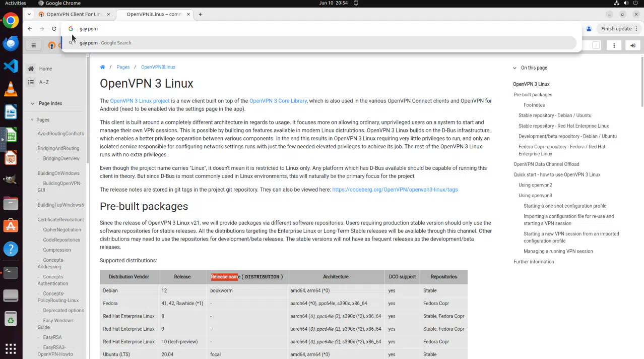Image resolution: width=644 pixels, height=359 pixels.
Task: Open the Help icon in the dock
Action: pyautogui.click(x=11, y=249)
